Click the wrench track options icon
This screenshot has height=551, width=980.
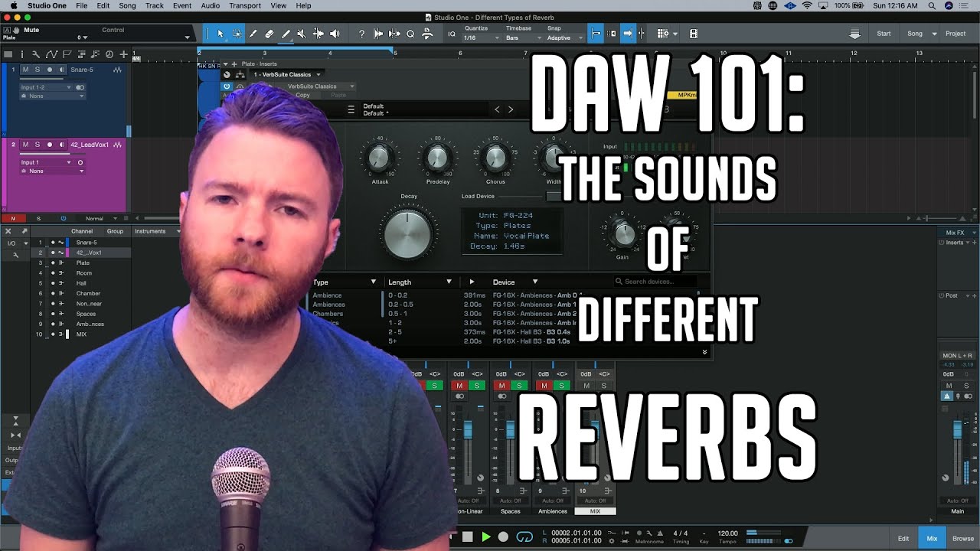click(37, 54)
